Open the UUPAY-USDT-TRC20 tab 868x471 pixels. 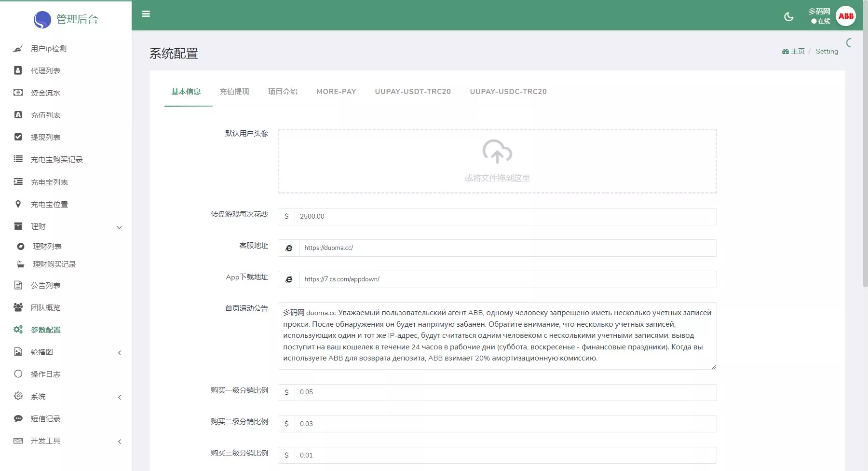[413, 92]
